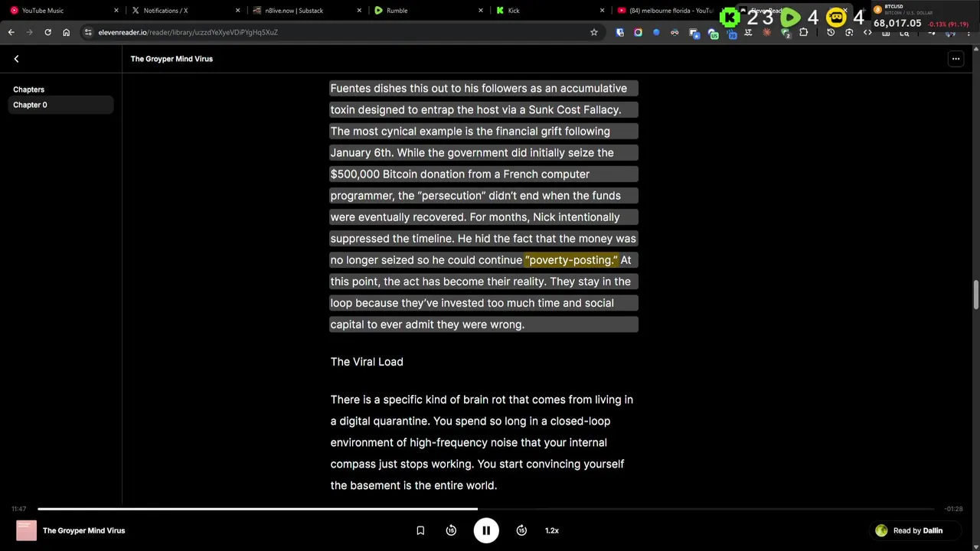Image resolution: width=980 pixels, height=551 pixels.
Task: Rewind 15 seconds in the audio
Action: click(x=451, y=530)
